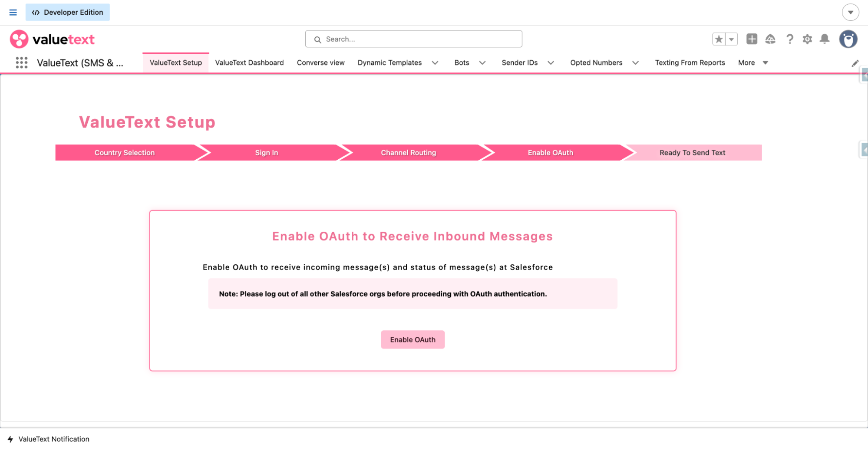
Task: Open the favorites list dropdown arrow
Action: point(731,39)
